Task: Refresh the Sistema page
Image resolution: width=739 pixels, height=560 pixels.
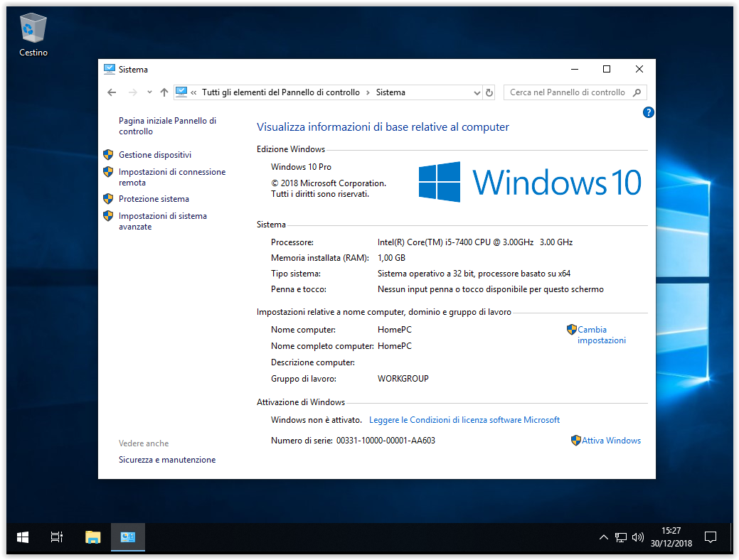Action: [489, 93]
